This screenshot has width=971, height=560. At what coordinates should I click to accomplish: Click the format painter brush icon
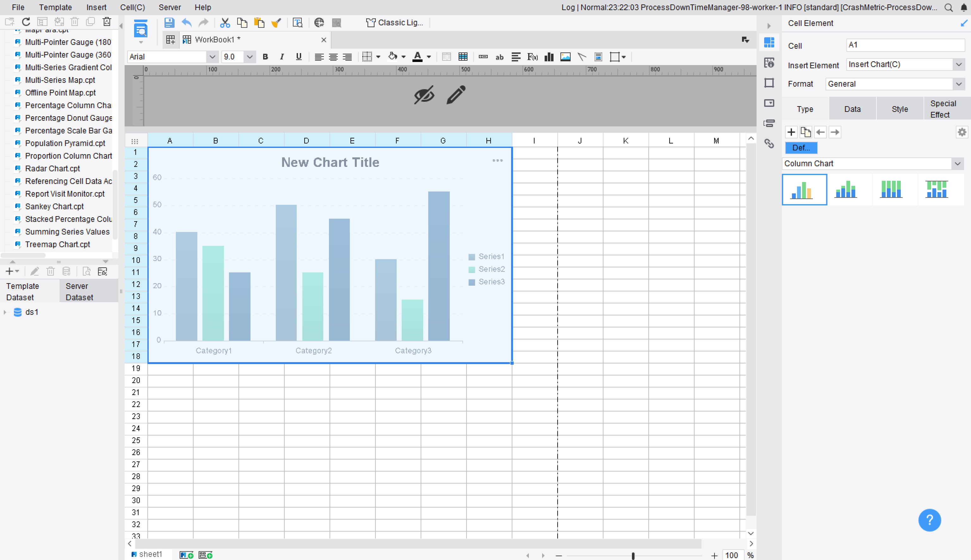(276, 23)
